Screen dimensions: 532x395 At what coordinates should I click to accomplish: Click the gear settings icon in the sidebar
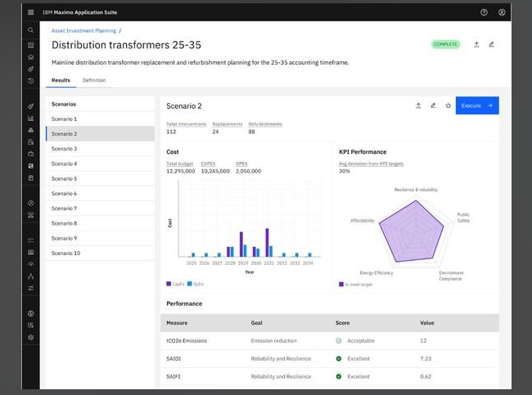31,337
